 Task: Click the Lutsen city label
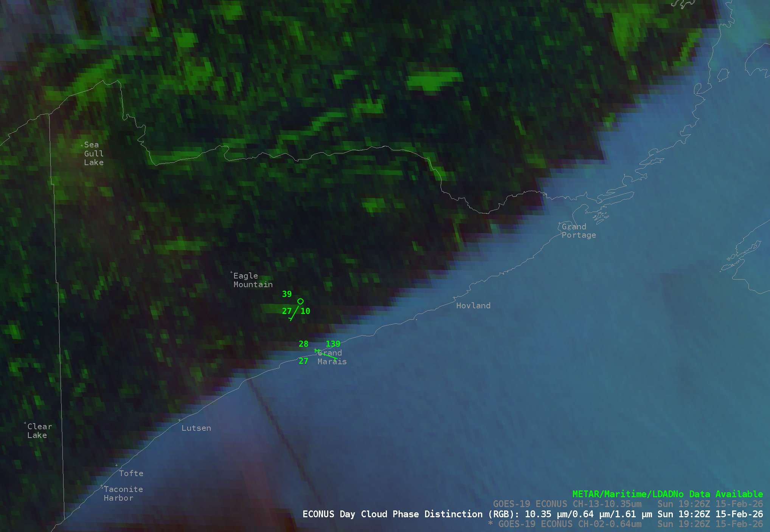pyautogui.click(x=196, y=428)
